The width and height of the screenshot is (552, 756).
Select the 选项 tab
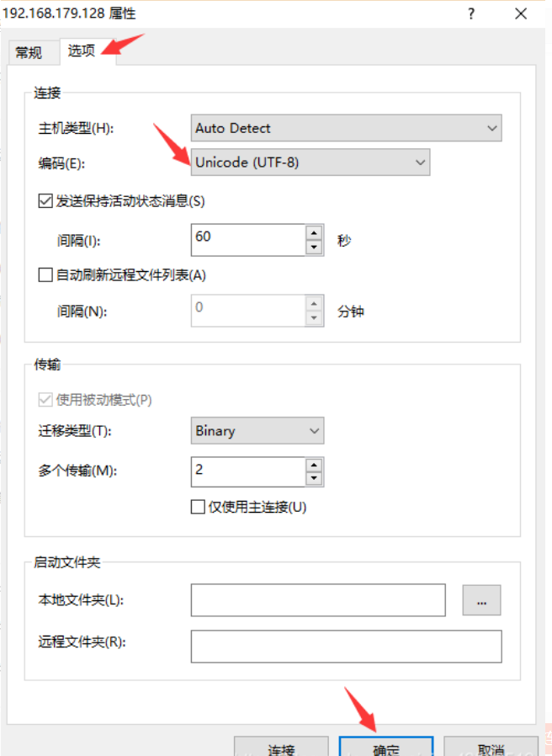pyautogui.click(x=82, y=51)
